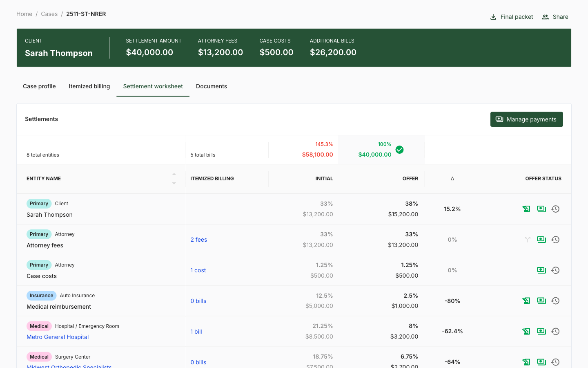Open history for Case costs row

click(x=555, y=270)
